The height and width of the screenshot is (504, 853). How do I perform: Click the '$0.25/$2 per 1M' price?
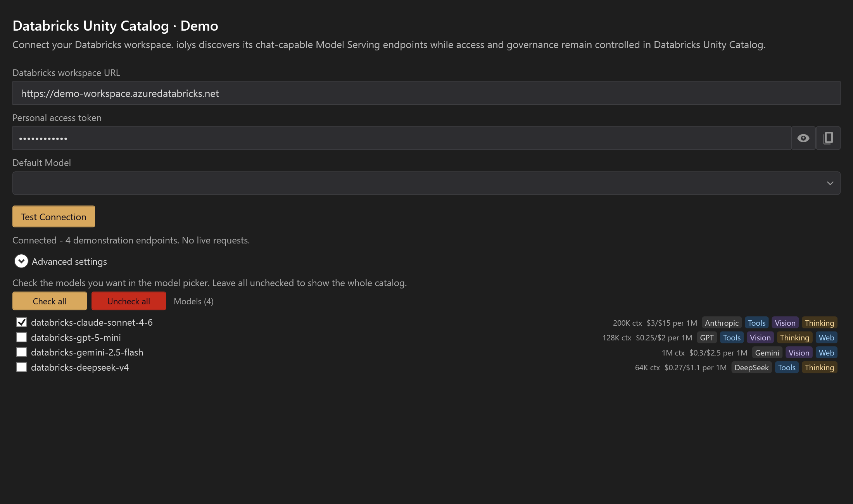coord(664,338)
